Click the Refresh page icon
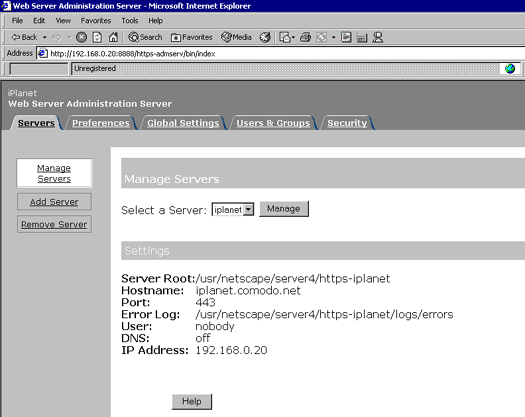 pyautogui.click(x=97, y=37)
